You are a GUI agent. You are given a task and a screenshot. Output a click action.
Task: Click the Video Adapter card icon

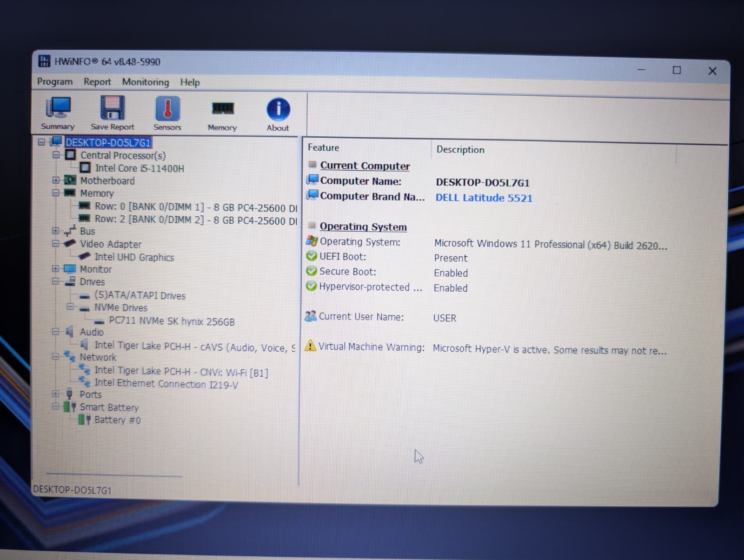point(70,243)
